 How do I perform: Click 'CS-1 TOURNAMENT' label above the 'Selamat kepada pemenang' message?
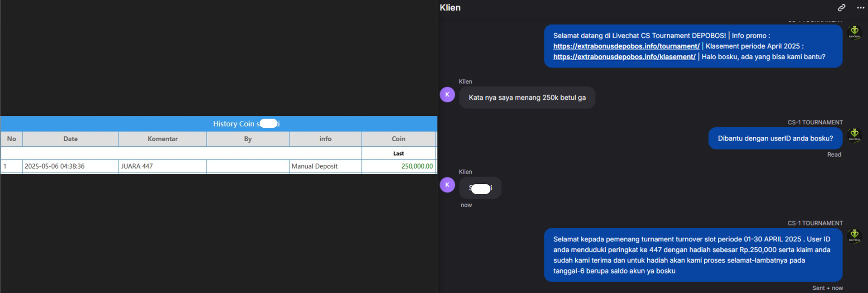click(x=815, y=223)
